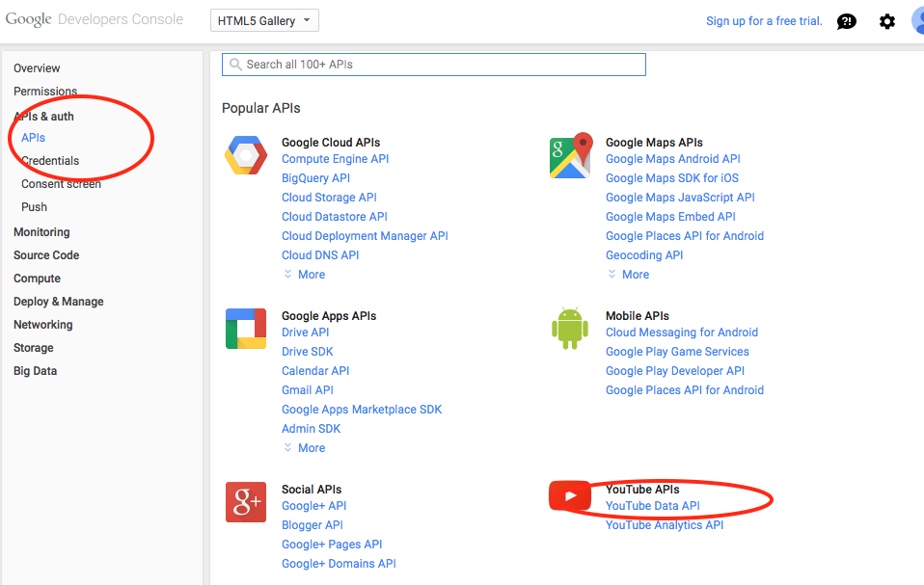Open the Gmail API link
Image resolution: width=924 pixels, height=585 pixels.
308,390
